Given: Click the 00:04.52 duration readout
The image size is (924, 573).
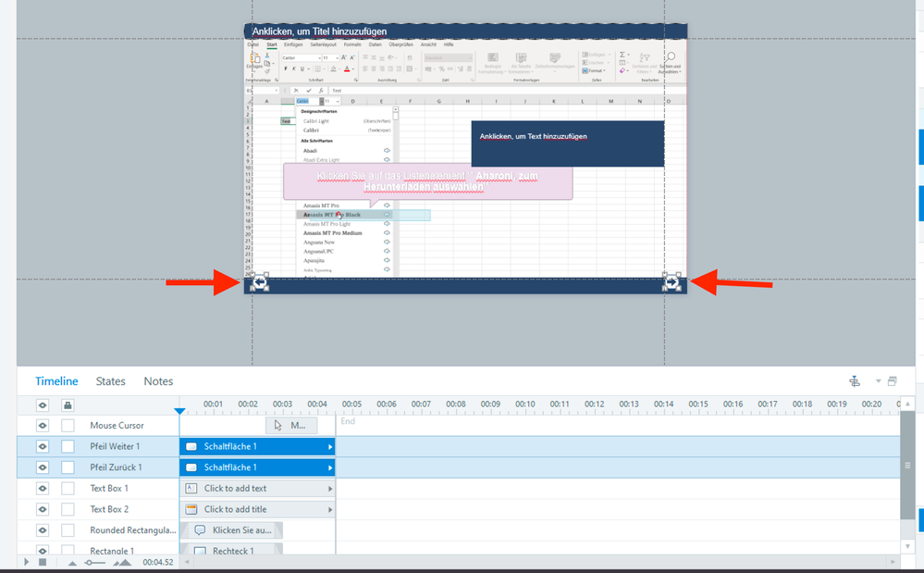Looking at the screenshot, I should tap(158, 563).
